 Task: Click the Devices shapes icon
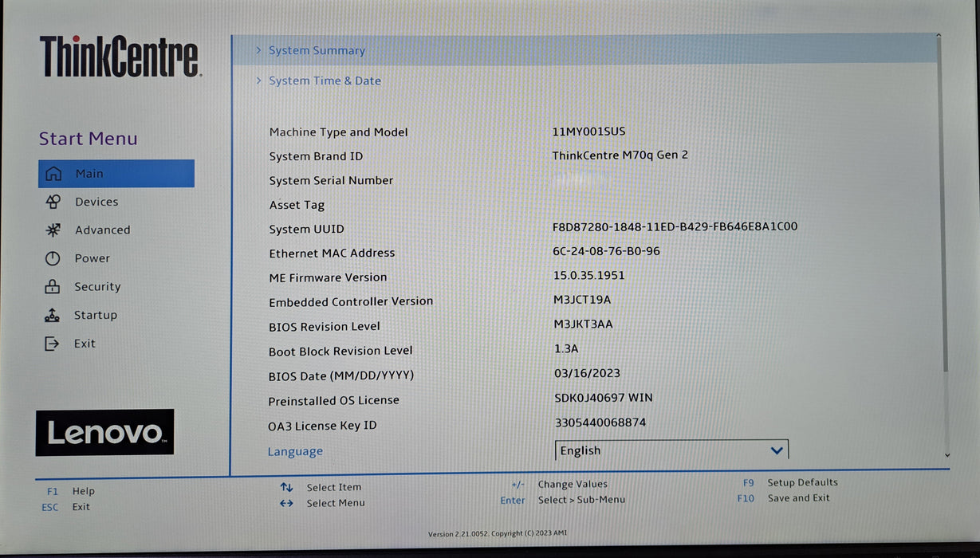point(53,202)
